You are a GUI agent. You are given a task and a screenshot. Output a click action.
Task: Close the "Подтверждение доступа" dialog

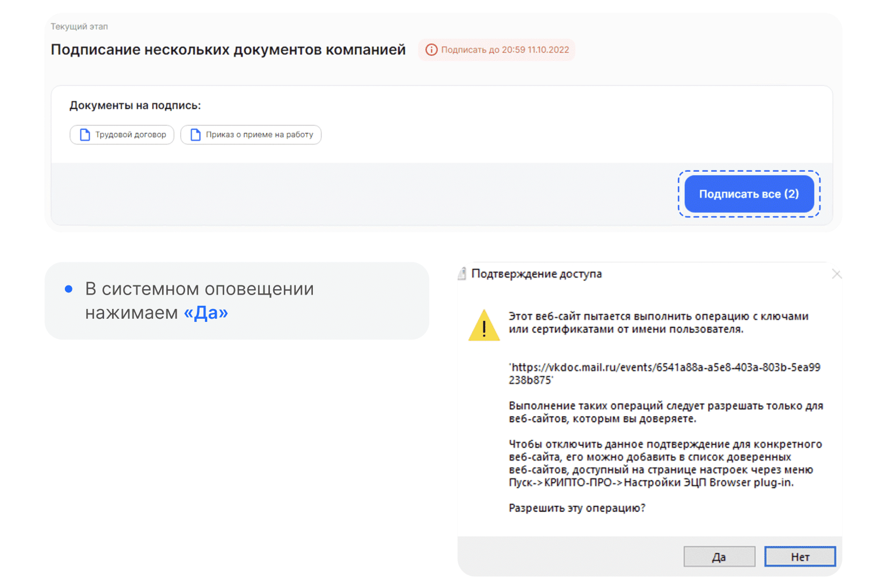[x=837, y=274]
